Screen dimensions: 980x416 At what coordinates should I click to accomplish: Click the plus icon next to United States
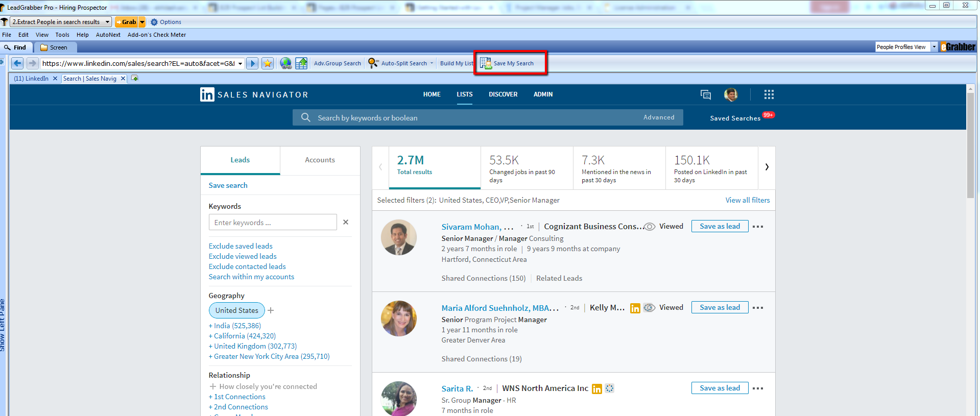(x=271, y=310)
